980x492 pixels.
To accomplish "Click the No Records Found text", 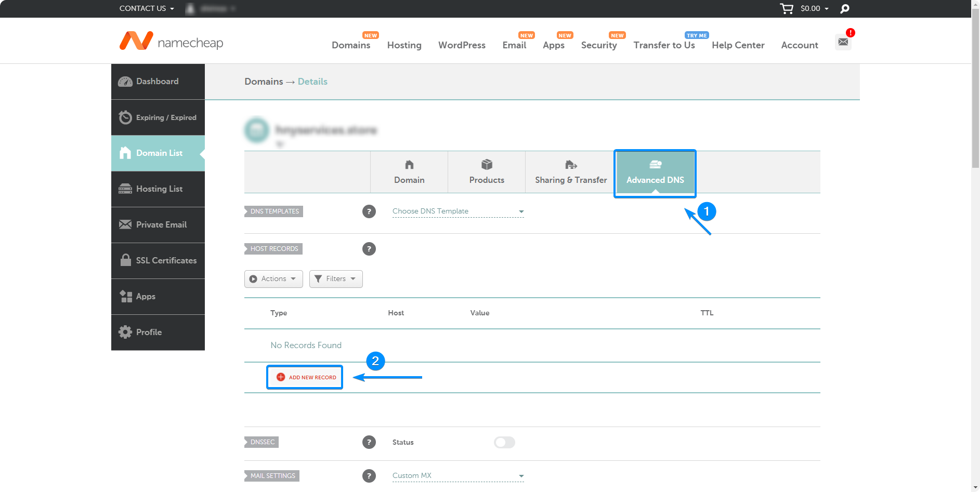I will pyautogui.click(x=306, y=345).
